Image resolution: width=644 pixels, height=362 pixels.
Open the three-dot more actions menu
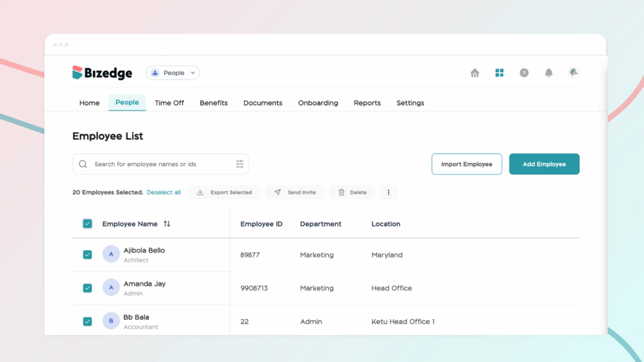pyautogui.click(x=388, y=192)
